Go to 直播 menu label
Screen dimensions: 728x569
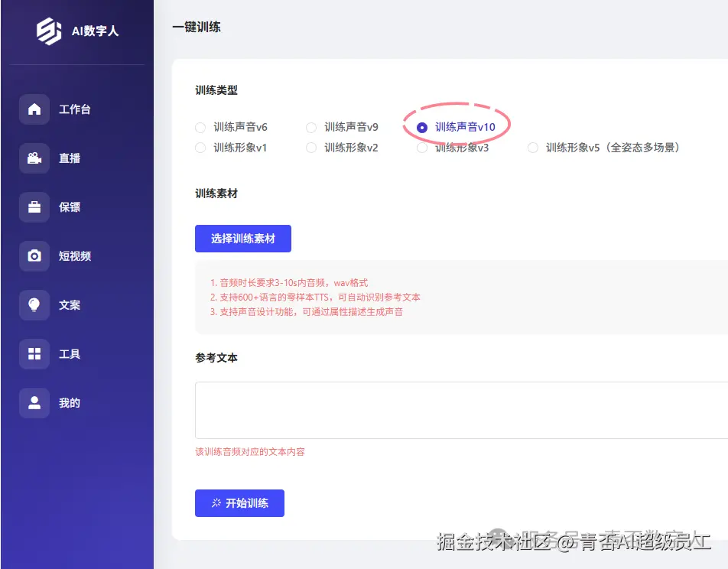70,158
